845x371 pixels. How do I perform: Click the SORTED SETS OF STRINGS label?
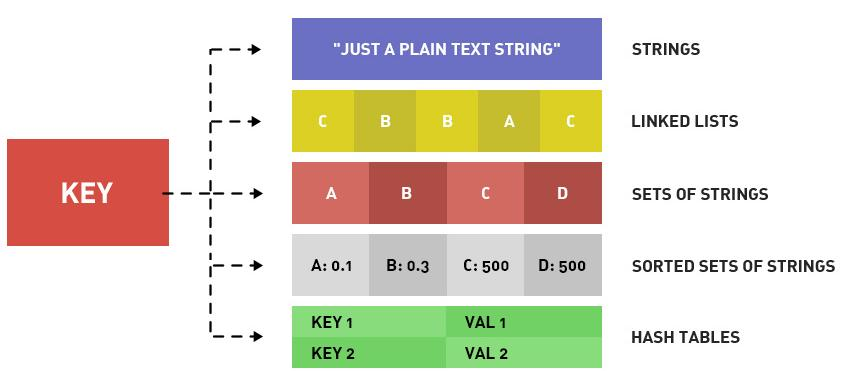tap(733, 266)
